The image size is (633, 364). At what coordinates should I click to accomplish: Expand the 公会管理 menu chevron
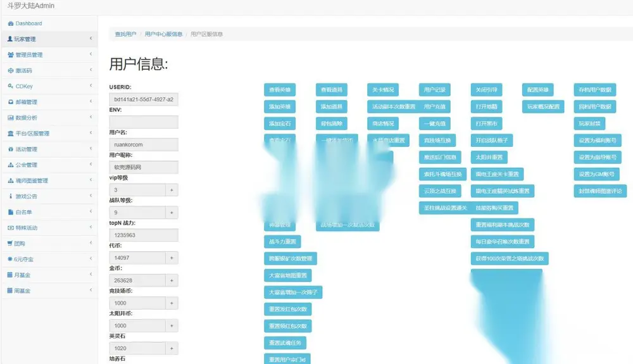(91, 164)
